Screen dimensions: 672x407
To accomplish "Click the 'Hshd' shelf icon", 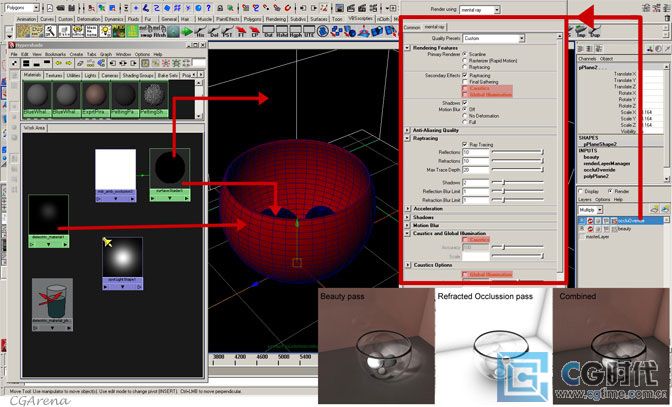I will (x=282, y=31).
